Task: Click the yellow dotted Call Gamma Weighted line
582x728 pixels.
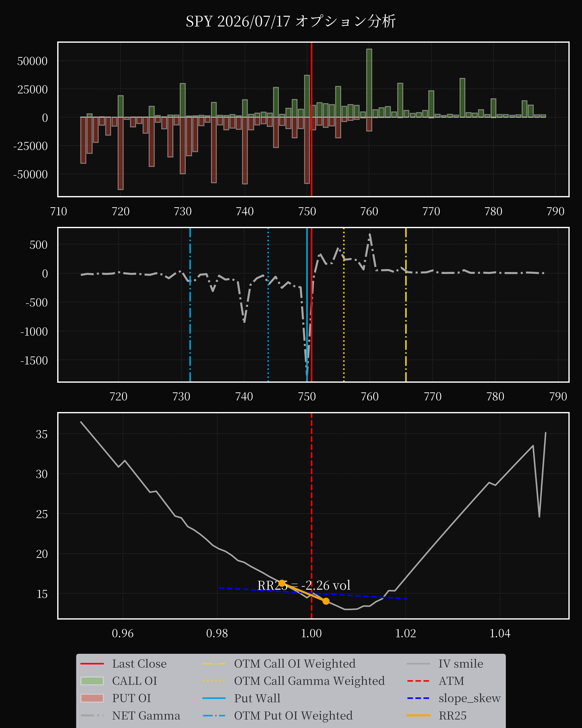Action: pos(344,305)
